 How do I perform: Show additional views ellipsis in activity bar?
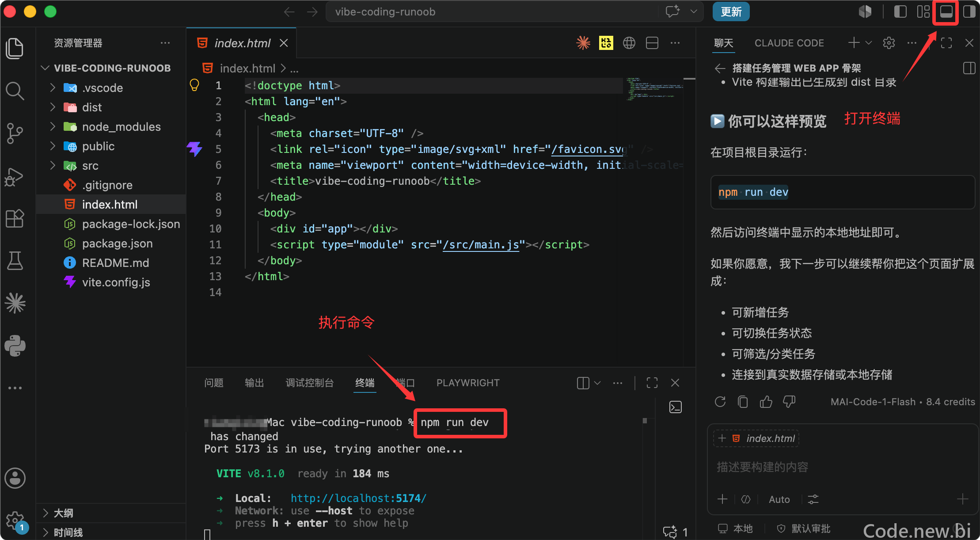click(15, 388)
